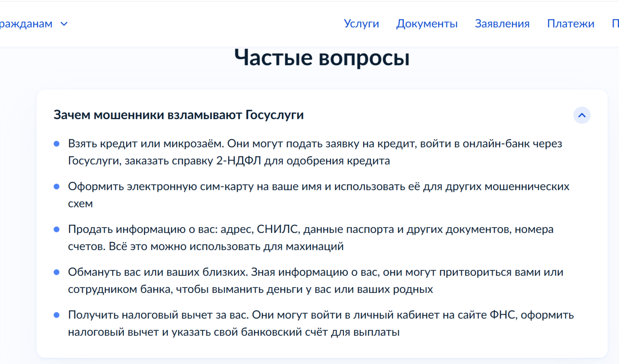This screenshot has height=364, width=619.
Task: Click the blue bullet before 'Получить налоговый вычет'
Action: [x=56, y=315]
